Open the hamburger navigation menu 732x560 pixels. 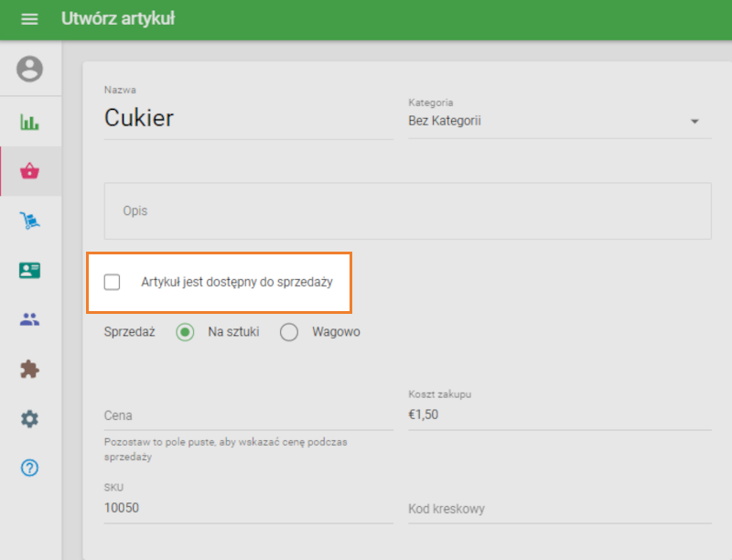coord(29,19)
